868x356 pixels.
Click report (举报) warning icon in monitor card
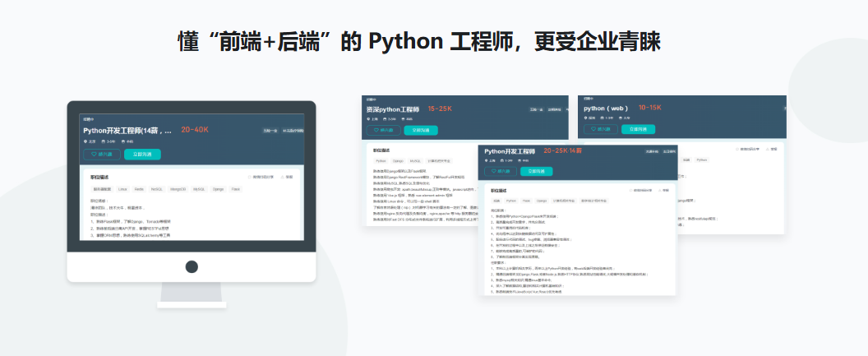point(282,177)
